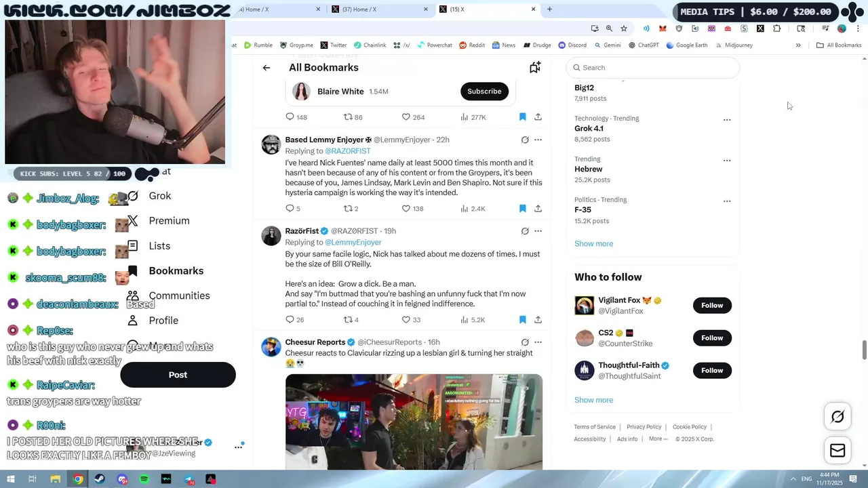Screen dimensions: 868x488
Task: Open Messages envelope button
Action: [837, 451]
